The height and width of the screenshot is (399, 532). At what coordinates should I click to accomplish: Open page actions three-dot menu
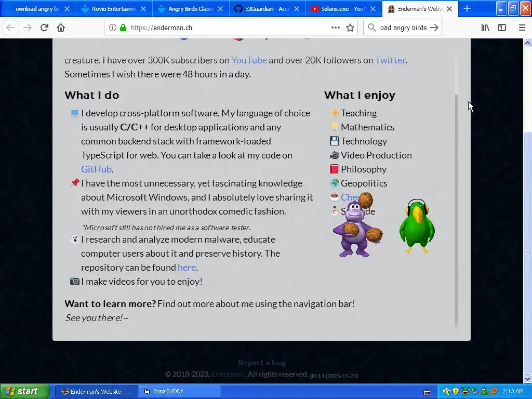click(336, 28)
